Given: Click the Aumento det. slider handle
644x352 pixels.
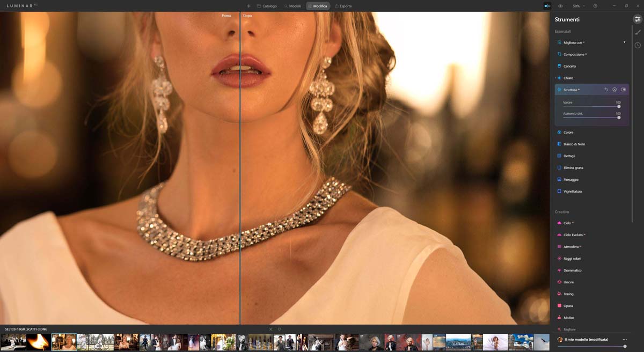Looking at the screenshot, I should click(x=619, y=118).
